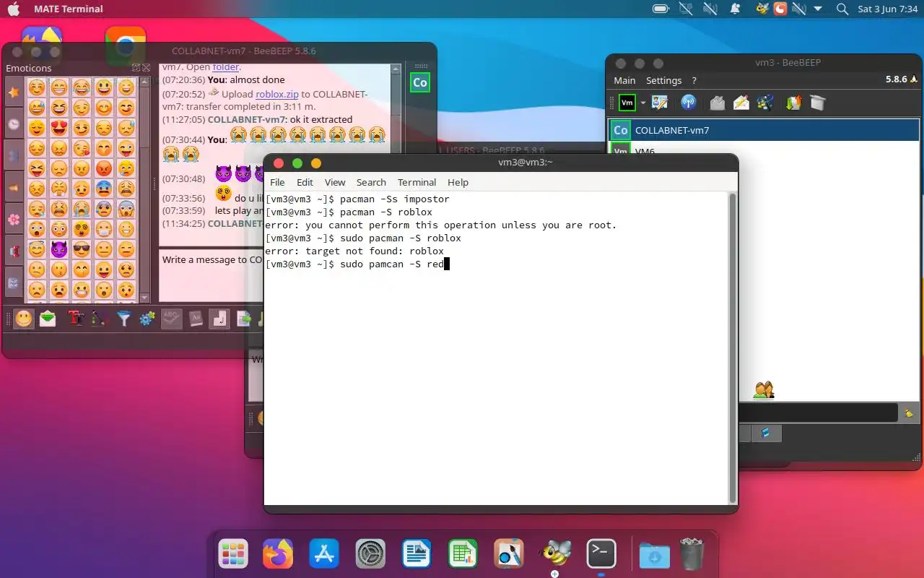
Task: Click the green envelope send message icon
Action: 48,319
